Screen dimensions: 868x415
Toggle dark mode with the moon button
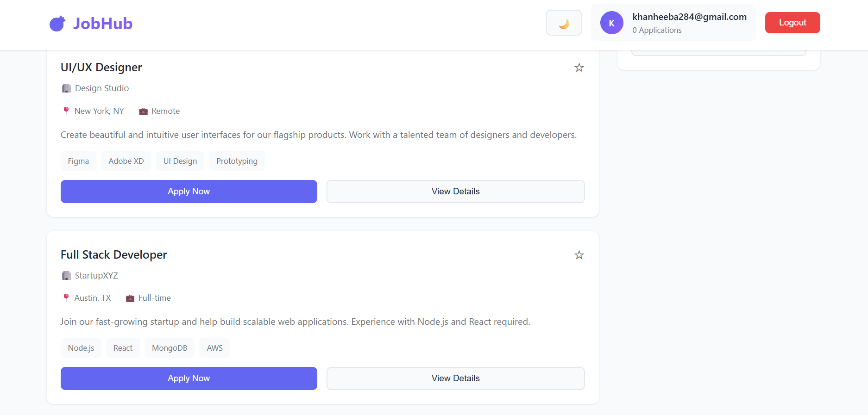click(x=563, y=23)
